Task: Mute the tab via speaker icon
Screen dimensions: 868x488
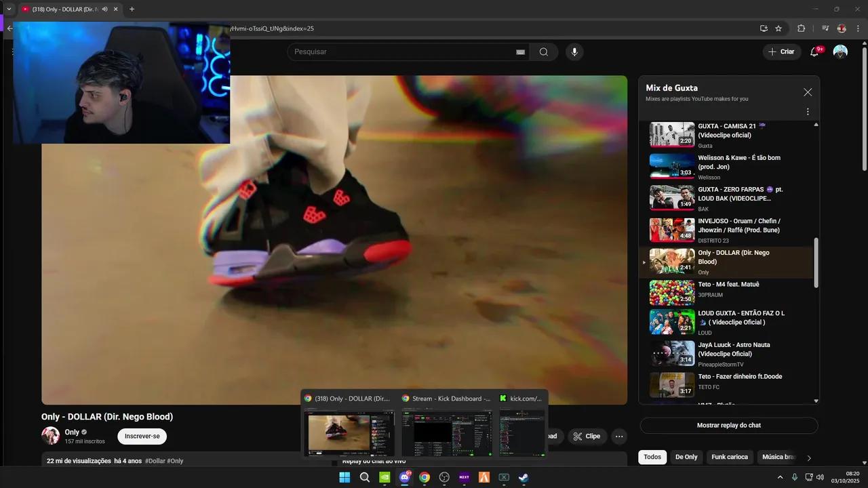Action: click(x=105, y=9)
